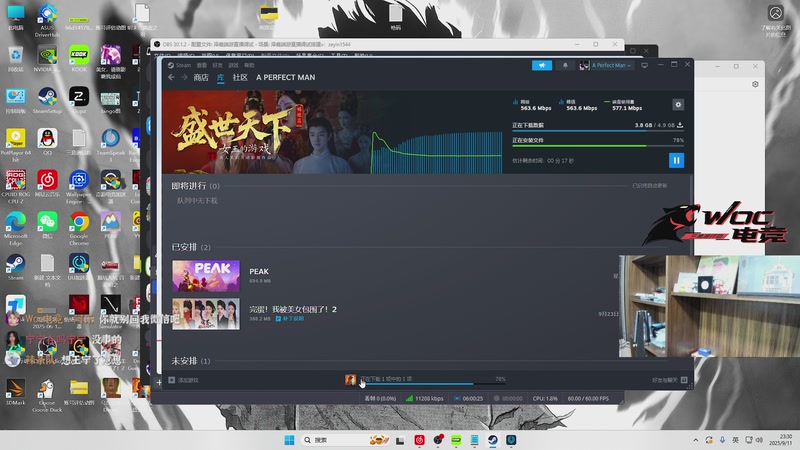Open the Steam icon in taskbar
Image resolution: width=800 pixels, height=450 pixels.
493,440
